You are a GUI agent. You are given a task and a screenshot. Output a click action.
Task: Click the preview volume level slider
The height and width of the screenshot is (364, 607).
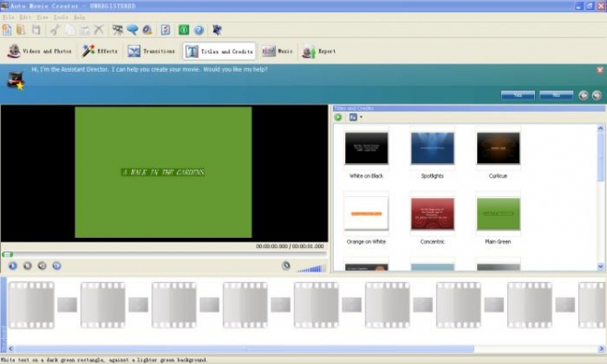point(311,267)
